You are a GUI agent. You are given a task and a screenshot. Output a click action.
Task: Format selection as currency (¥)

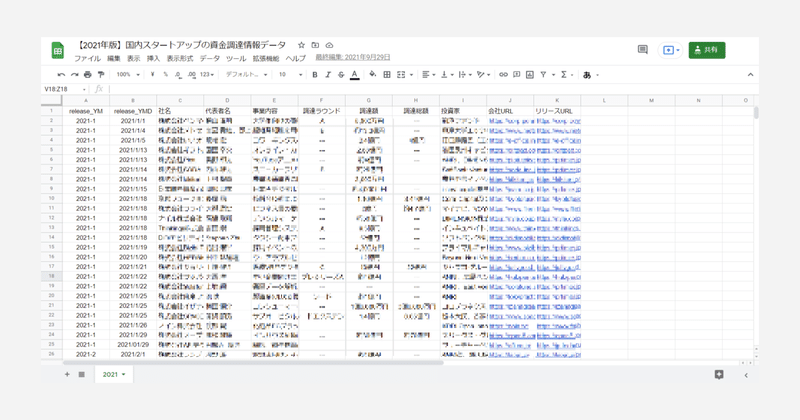pos(153,75)
